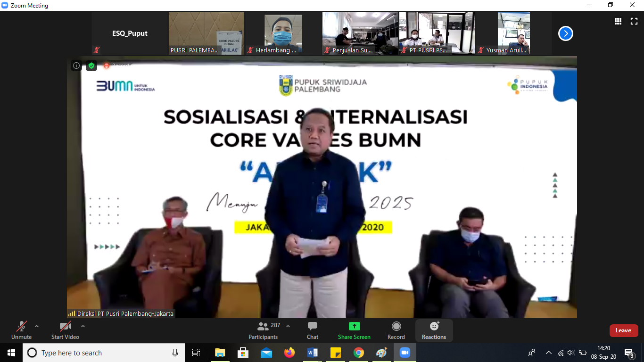The height and width of the screenshot is (362, 644).
Task: Open Firefox from the taskbar
Action: [x=289, y=353]
